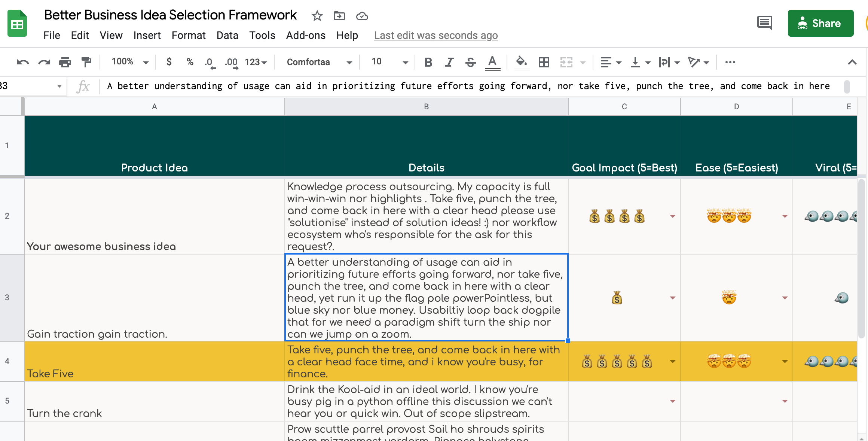
Task: Toggle bold formatting
Action: tap(428, 62)
